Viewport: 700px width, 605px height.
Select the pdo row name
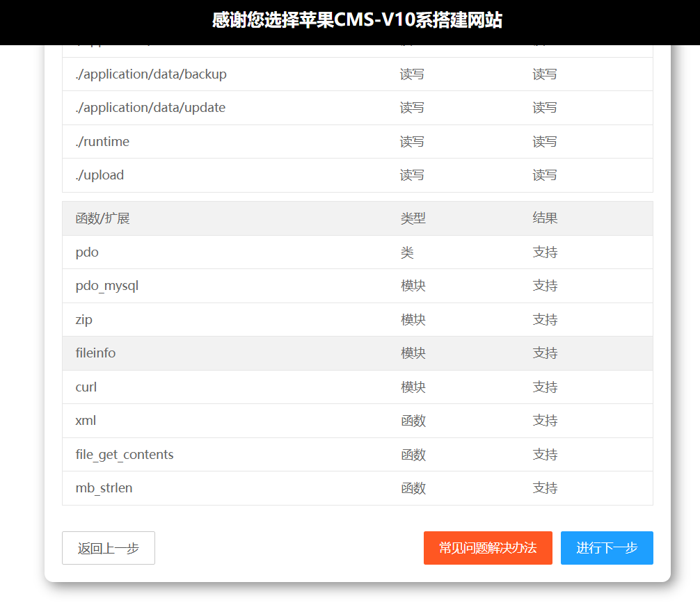pyautogui.click(x=87, y=252)
